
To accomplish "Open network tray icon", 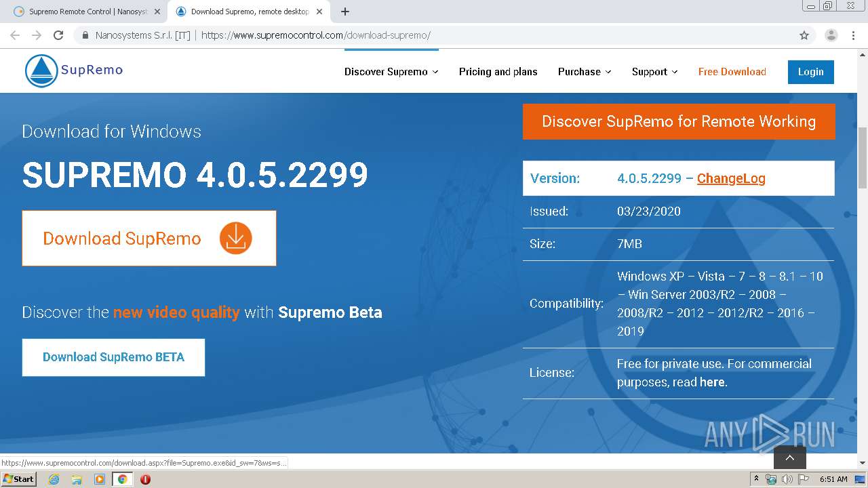I will click(x=771, y=479).
